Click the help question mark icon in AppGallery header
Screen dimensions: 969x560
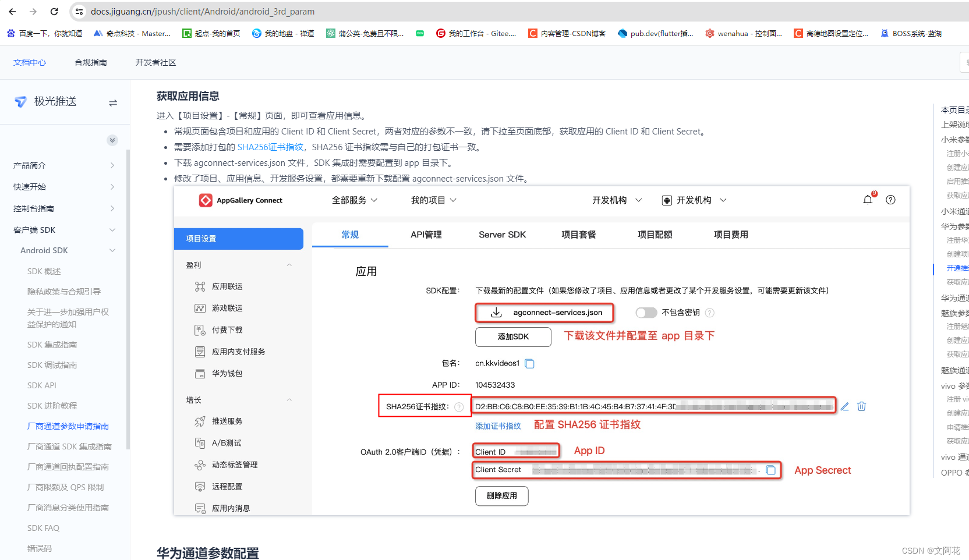click(x=890, y=200)
